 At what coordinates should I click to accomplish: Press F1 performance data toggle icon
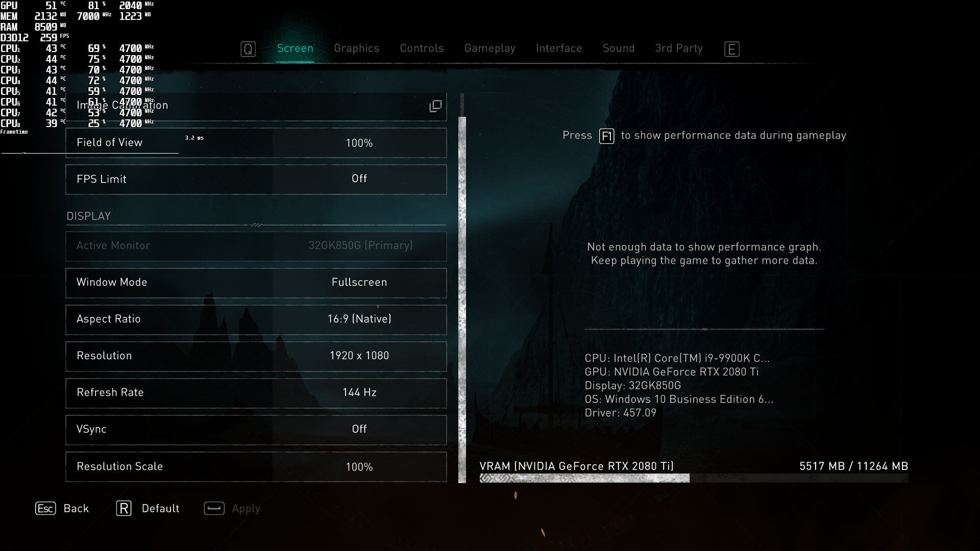606,135
